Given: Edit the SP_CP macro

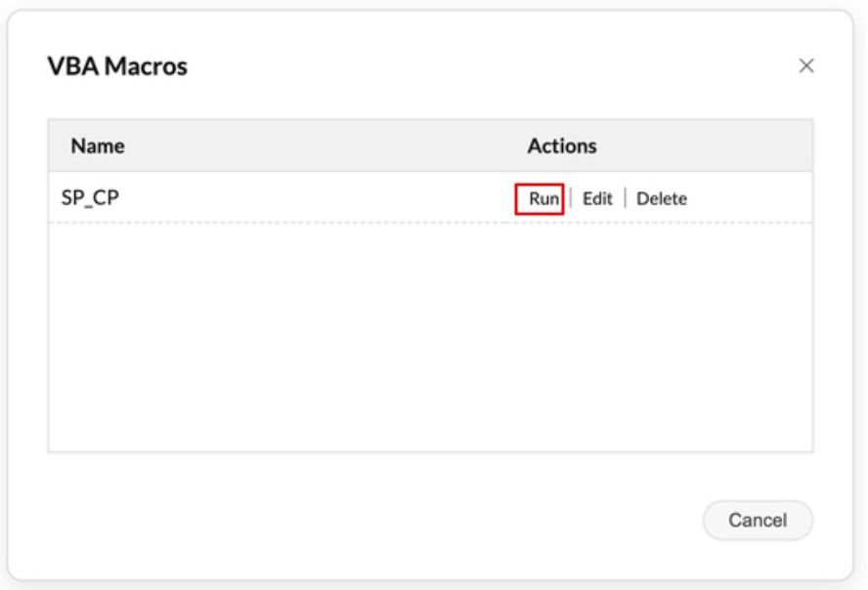Looking at the screenshot, I should [596, 199].
